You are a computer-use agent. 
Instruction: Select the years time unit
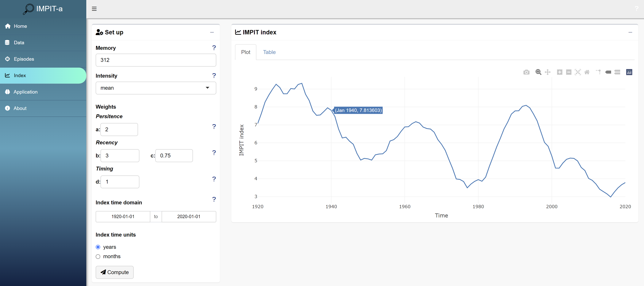pyautogui.click(x=98, y=247)
